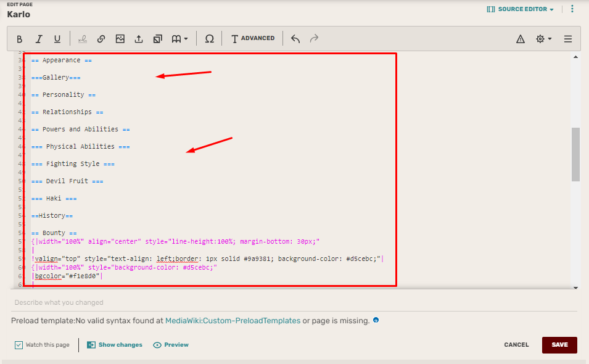Click the '=== Haki ===' line
This screenshot has width=589, height=364.
[x=54, y=198]
